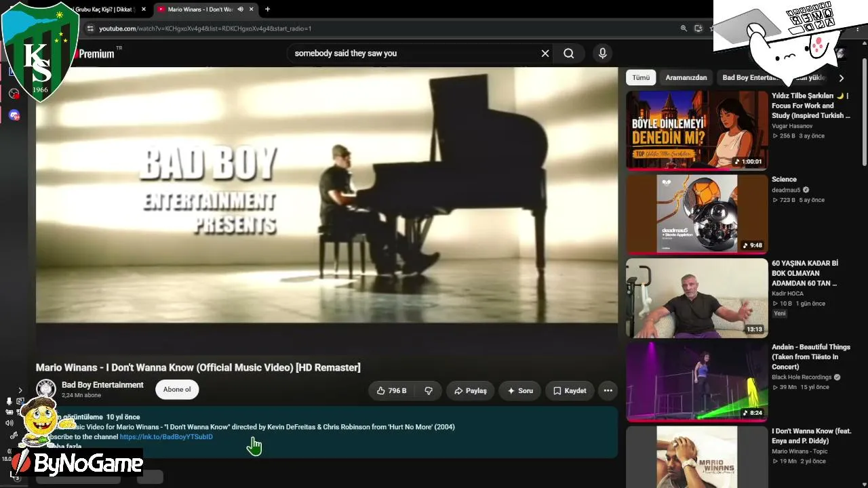Subscribe with the "Abone ol" button
This screenshot has height=488, width=868.
(x=177, y=390)
